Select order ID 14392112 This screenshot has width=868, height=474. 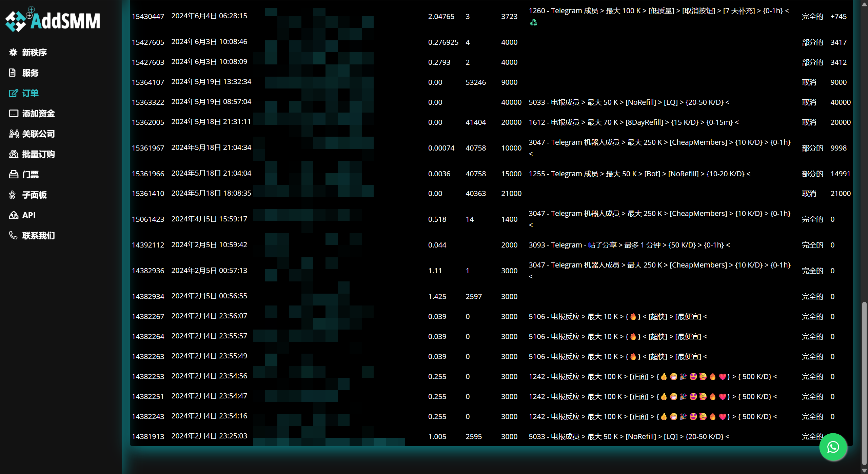click(x=148, y=245)
